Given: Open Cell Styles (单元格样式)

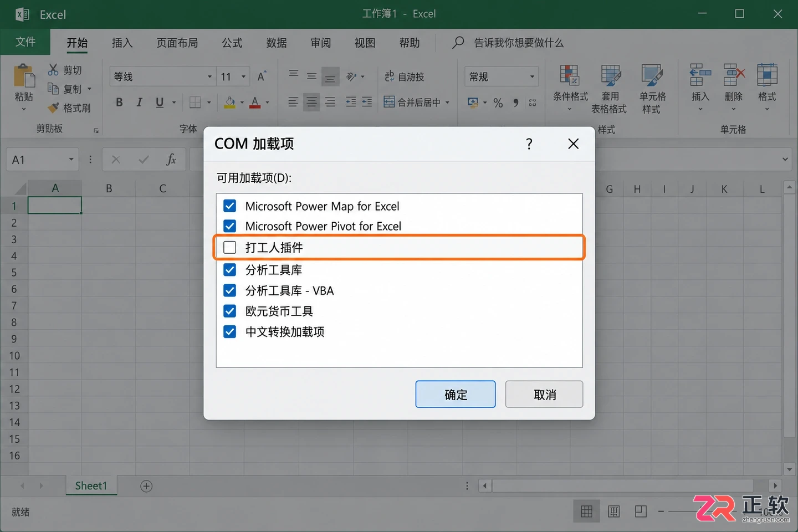Looking at the screenshot, I should pos(652,89).
